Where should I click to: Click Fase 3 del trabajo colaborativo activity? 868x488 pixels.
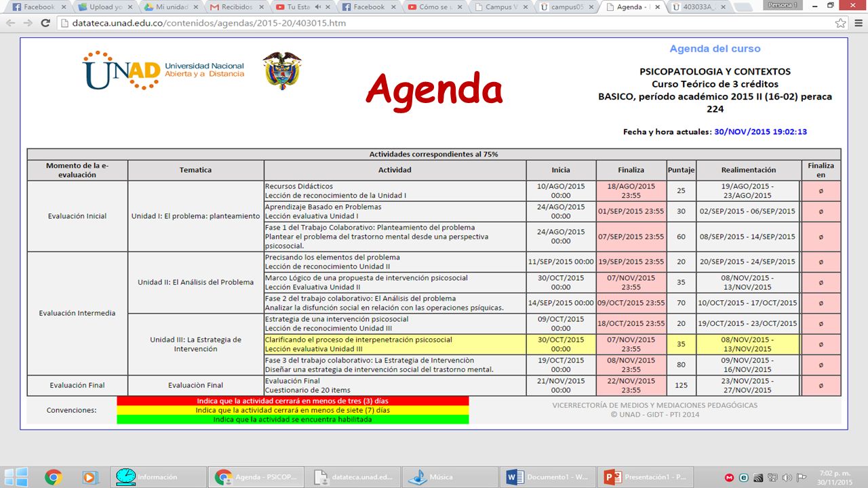[x=395, y=365]
